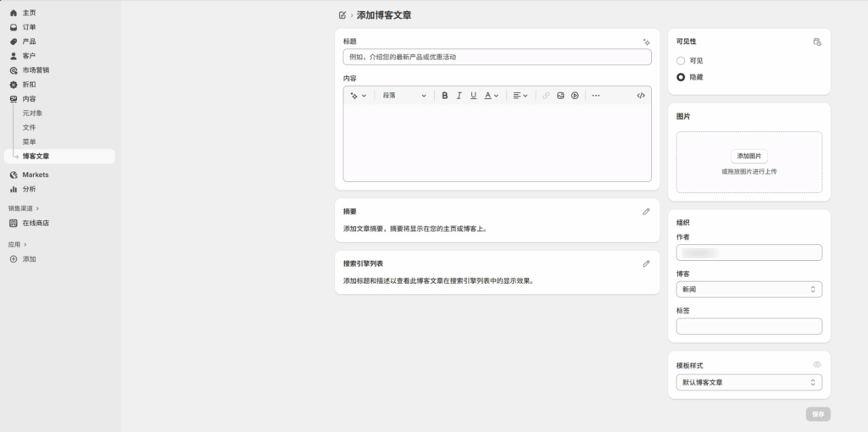Click the underline formatting icon
This screenshot has height=432, width=868.
click(473, 96)
